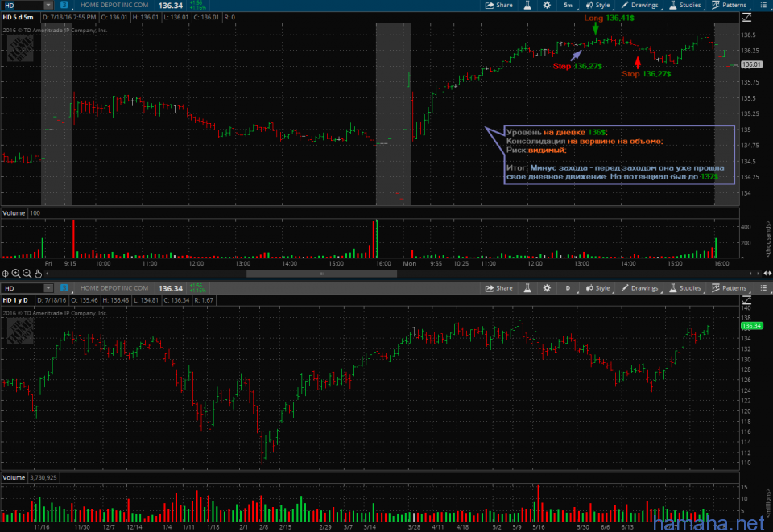This screenshot has height=532, width=773.
Task: Click the D: 7/18/16 7:55 PM readout
Action: (x=69, y=17)
